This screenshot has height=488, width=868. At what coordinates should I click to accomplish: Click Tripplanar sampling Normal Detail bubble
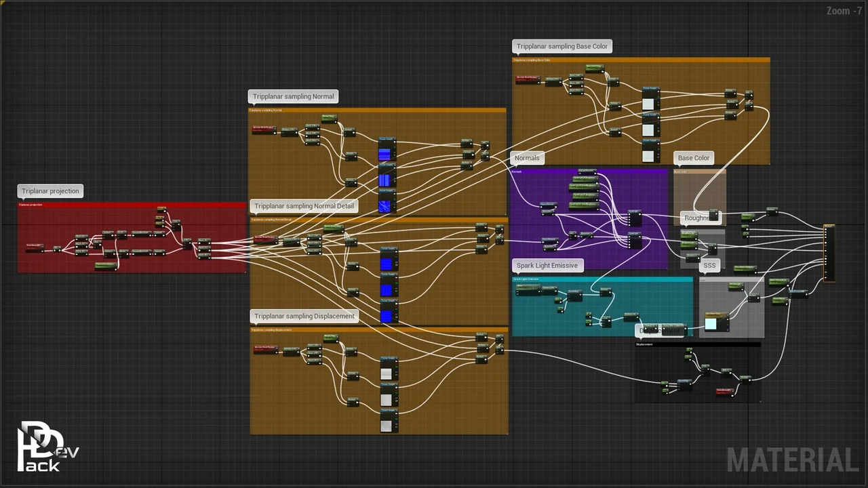click(304, 206)
